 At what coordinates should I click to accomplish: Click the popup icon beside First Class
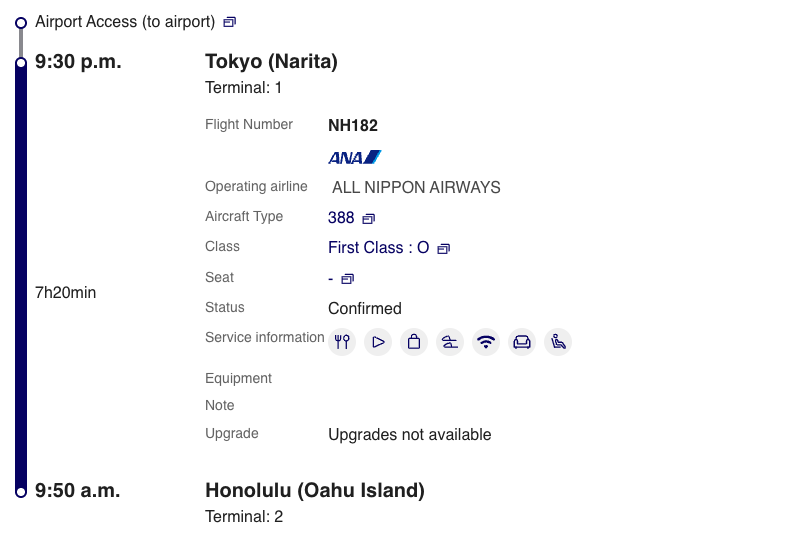[x=444, y=248]
